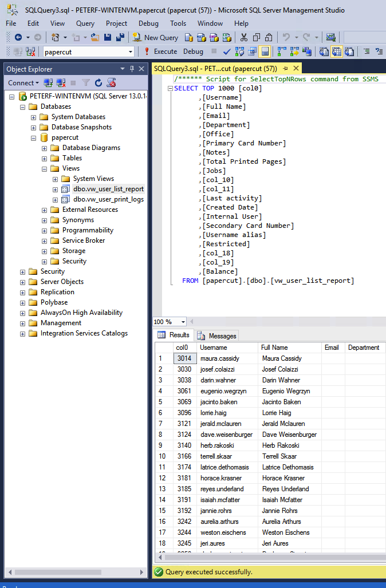The height and width of the screenshot is (588, 386).
Task: Collapse the papercut database node
Action: coord(33,138)
